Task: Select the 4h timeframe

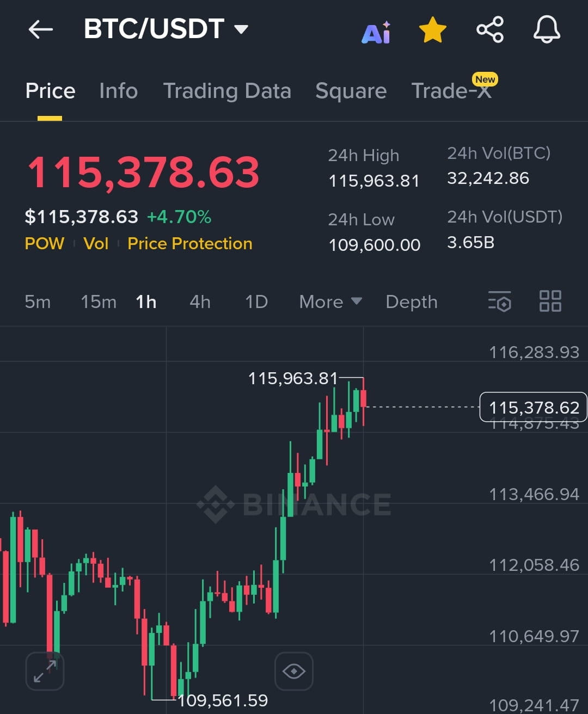Action: coord(200,301)
